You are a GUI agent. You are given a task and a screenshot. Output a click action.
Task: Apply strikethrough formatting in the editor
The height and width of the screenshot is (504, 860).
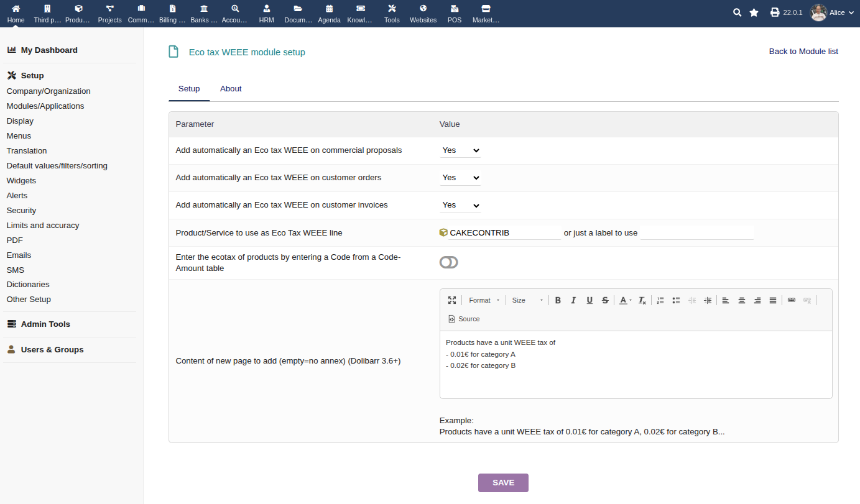[x=605, y=300]
